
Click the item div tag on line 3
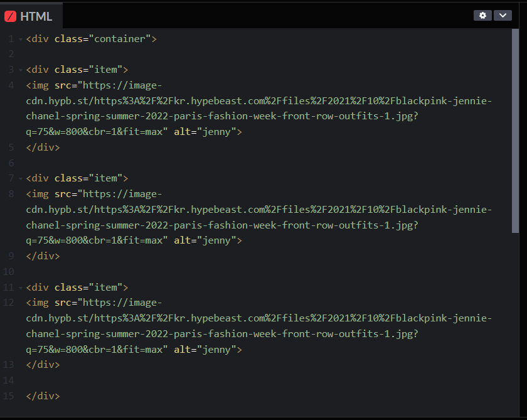tap(77, 70)
